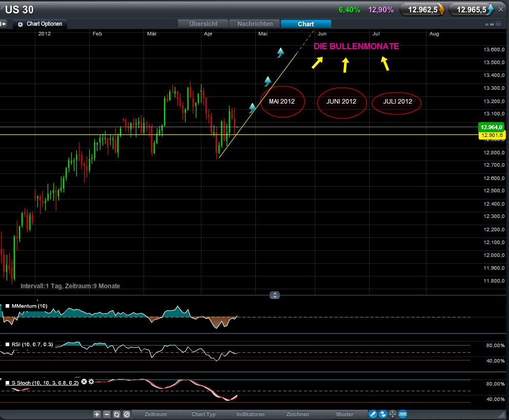
Task: Click the 13.600,0 price axis label
Action: 494,50
